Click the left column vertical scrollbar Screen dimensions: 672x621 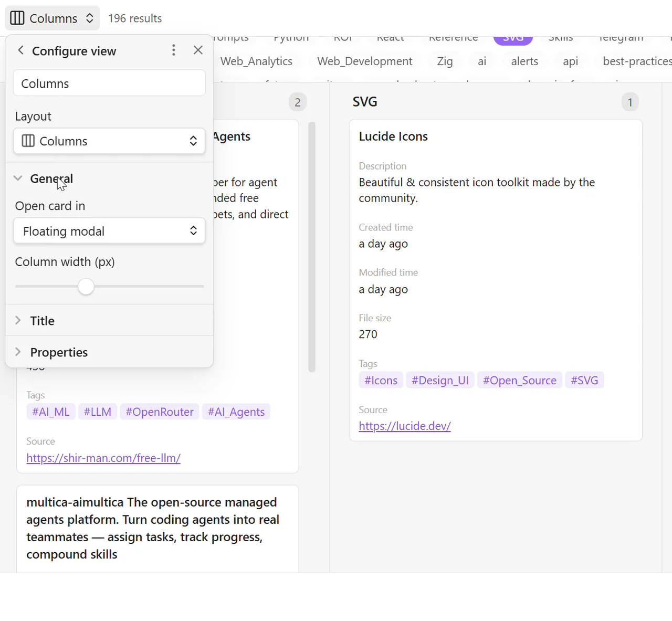click(x=312, y=247)
